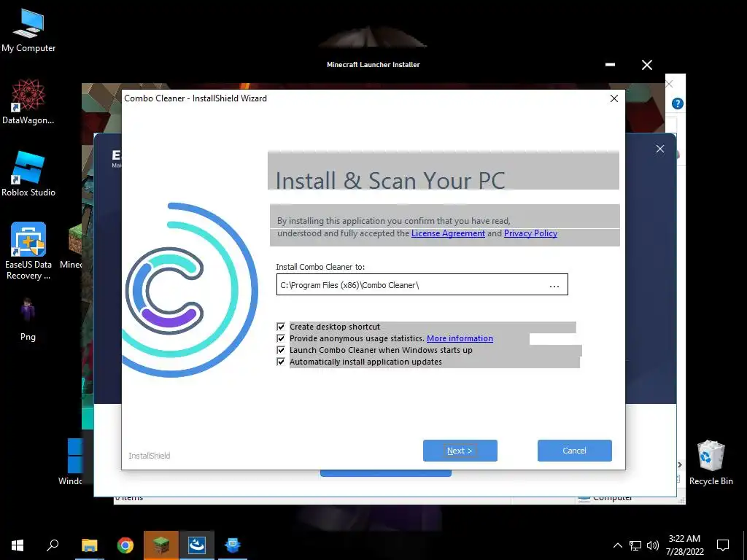This screenshot has width=747, height=560.
Task: Click the browse ellipsis button for install path
Action: click(554, 286)
